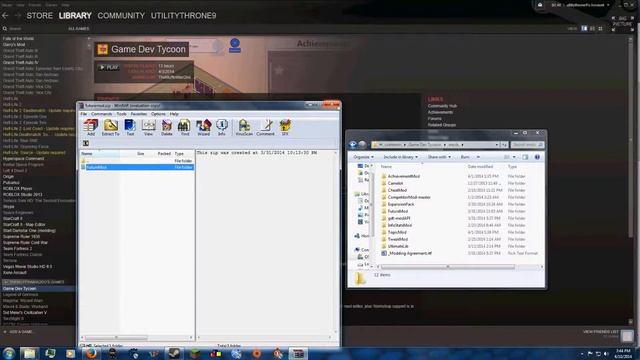
Task: Select the Camelot folder in Explorer
Action: click(396, 183)
